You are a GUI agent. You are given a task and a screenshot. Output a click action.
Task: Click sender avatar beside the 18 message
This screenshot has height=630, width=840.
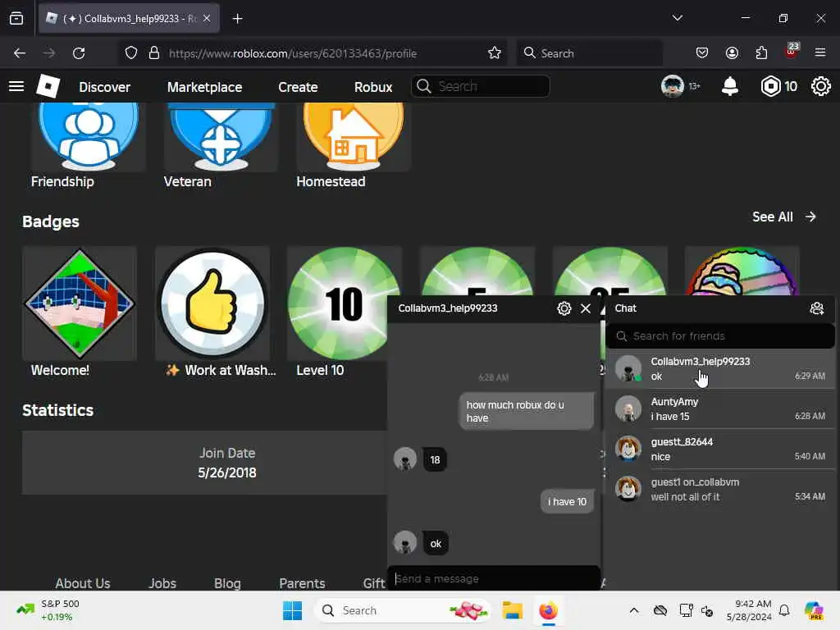pos(405,459)
